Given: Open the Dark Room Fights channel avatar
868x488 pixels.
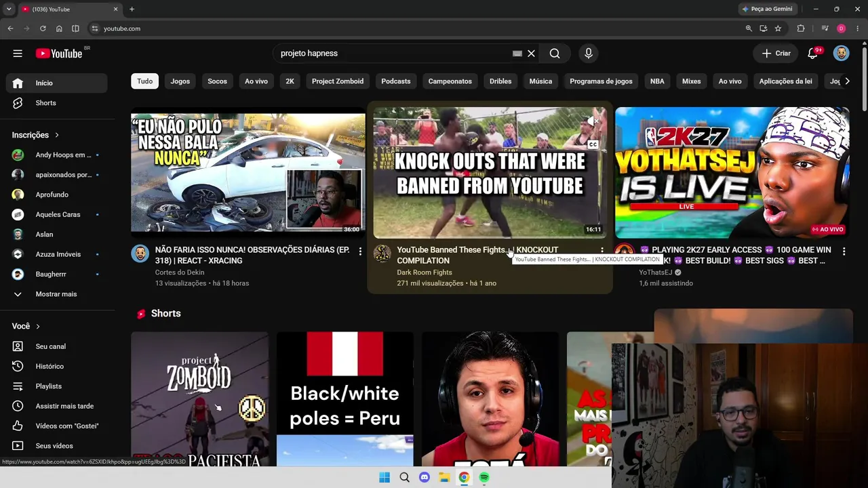Looking at the screenshot, I should [382, 253].
